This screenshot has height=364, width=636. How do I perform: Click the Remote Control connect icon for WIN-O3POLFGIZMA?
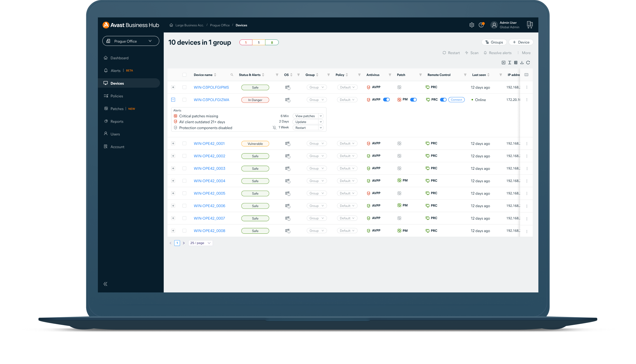[x=456, y=100]
